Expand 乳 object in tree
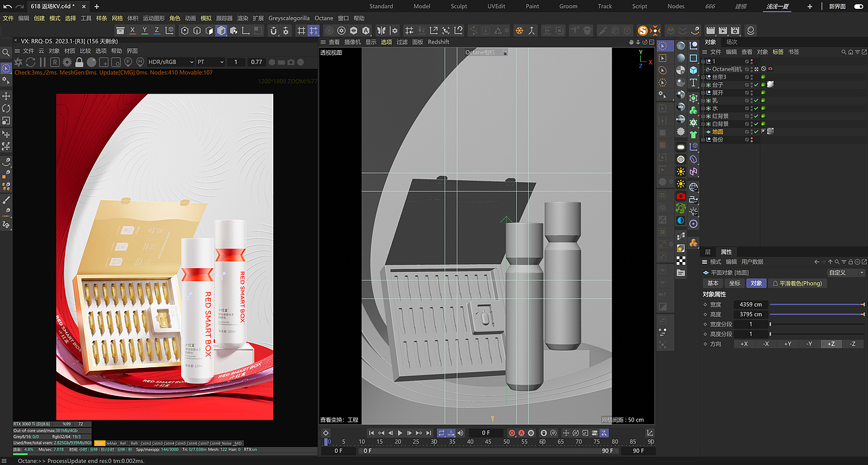 703,100
